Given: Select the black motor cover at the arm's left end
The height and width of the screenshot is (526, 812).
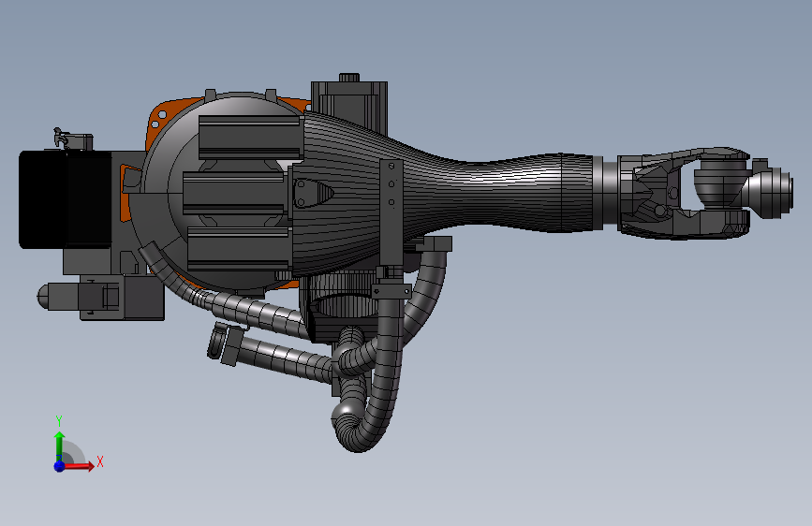Looking at the screenshot, I should (x=66, y=199).
